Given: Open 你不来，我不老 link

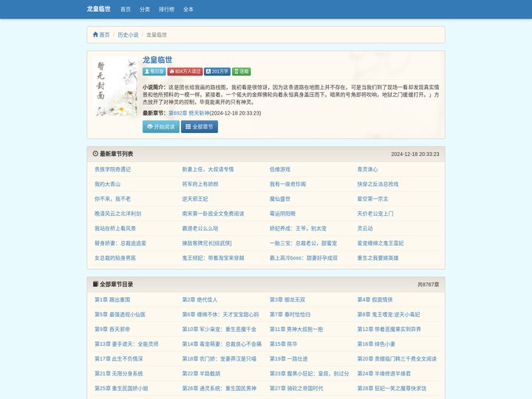Looking at the screenshot, I should click(x=112, y=199).
